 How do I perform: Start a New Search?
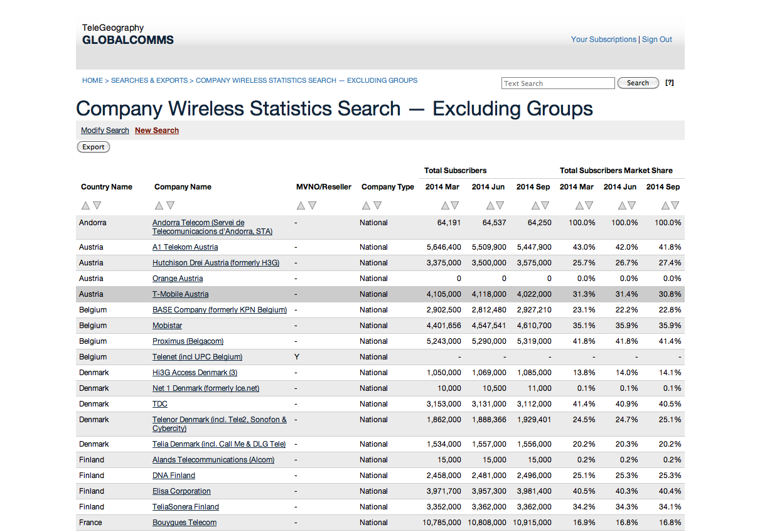157,130
